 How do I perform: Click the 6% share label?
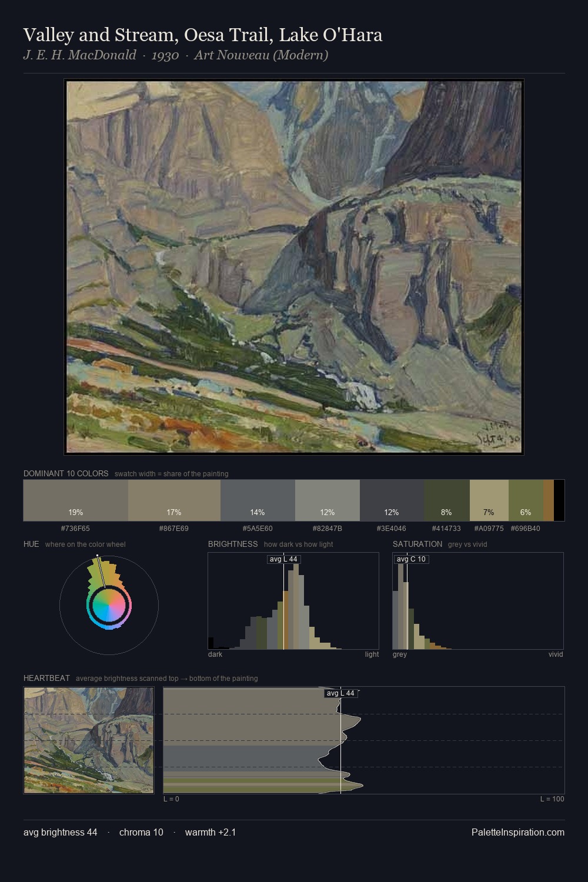526,512
